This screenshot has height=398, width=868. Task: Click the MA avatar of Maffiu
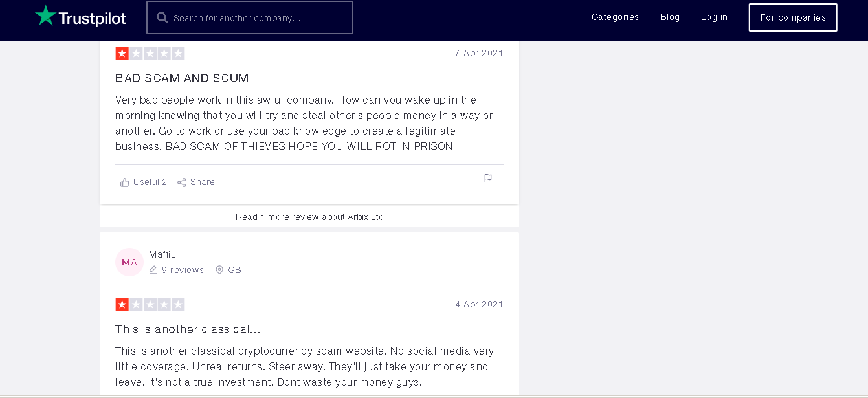click(129, 262)
